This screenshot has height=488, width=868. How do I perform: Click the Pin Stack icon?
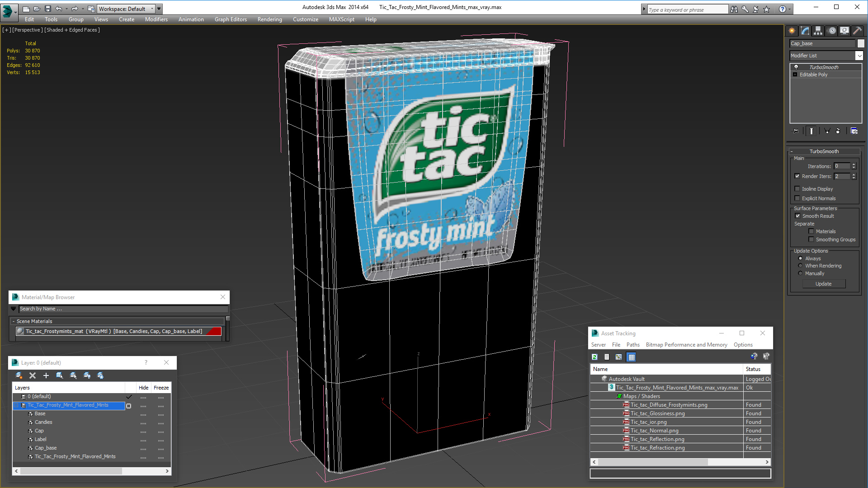point(796,131)
